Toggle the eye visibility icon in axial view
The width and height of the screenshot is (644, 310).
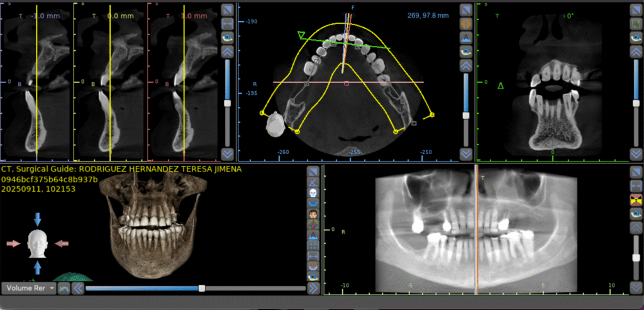coord(466,51)
